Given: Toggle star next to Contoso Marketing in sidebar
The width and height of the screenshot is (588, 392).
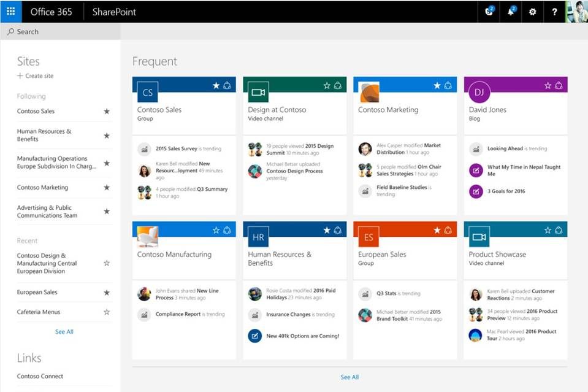Looking at the screenshot, I should [107, 187].
